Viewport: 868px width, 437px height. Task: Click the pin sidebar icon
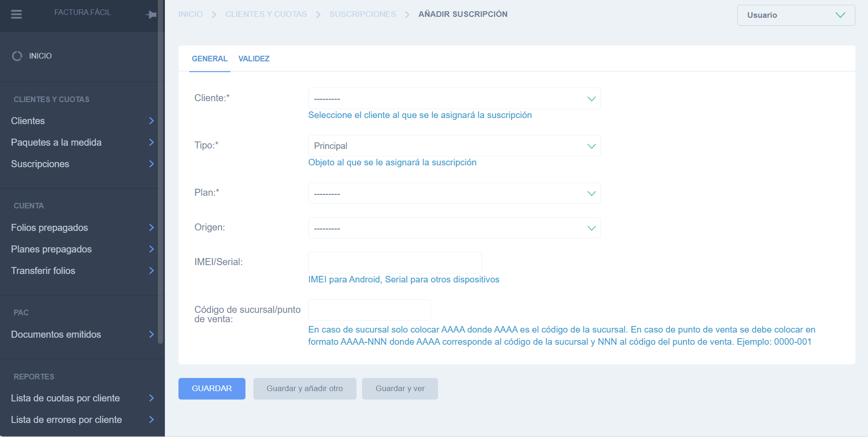[151, 15]
